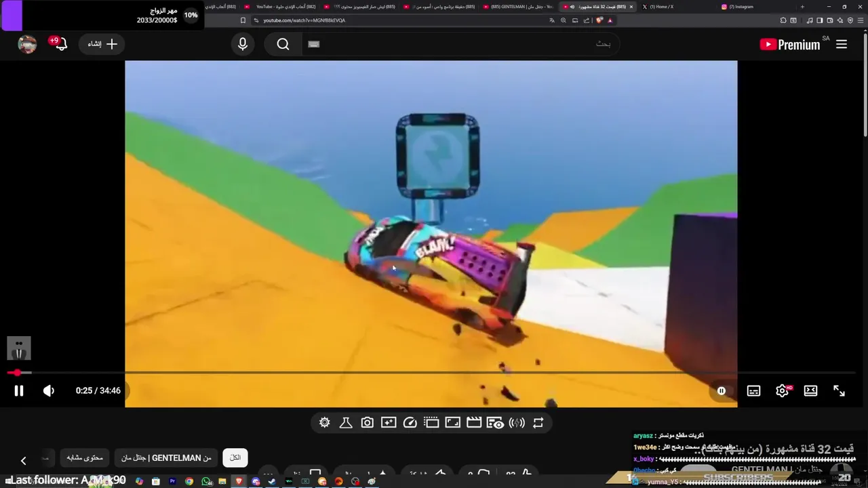The height and width of the screenshot is (488, 868).
Task: Click the translate page icon in address bar
Action: 552,20
